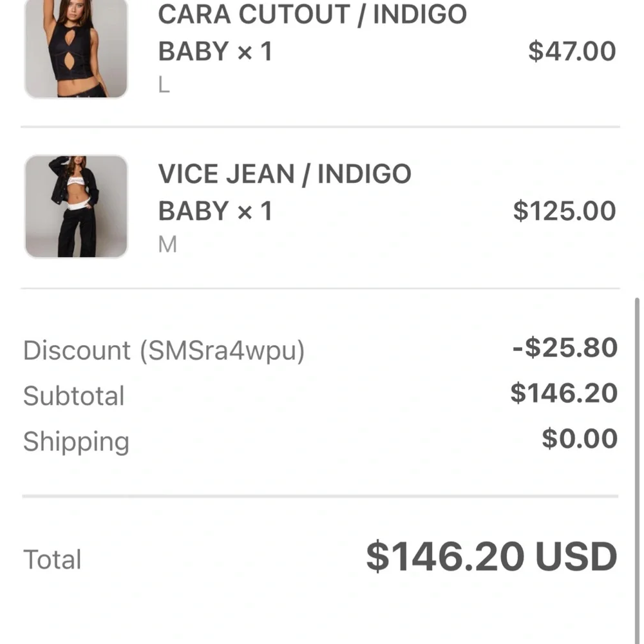Click the size L label under Cara Cutout
The width and height of the screenshot is (644, 644).
pyautogui.click(x=164, y=85)
